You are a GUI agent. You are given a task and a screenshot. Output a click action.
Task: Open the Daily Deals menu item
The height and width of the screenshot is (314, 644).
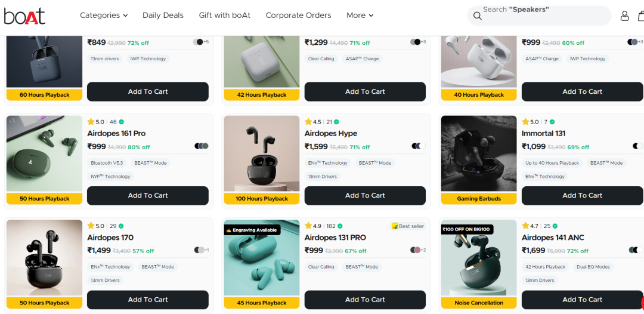point(163,16)
